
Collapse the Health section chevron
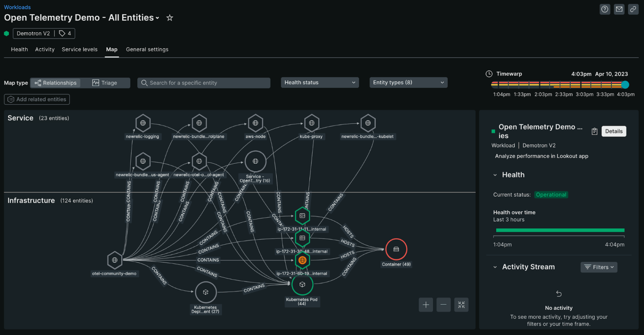pos(495,175)
